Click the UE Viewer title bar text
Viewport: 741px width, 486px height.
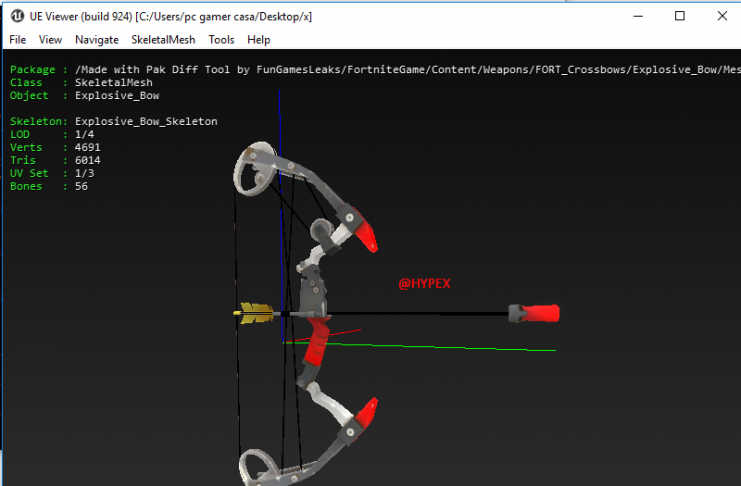coord(171,17)
